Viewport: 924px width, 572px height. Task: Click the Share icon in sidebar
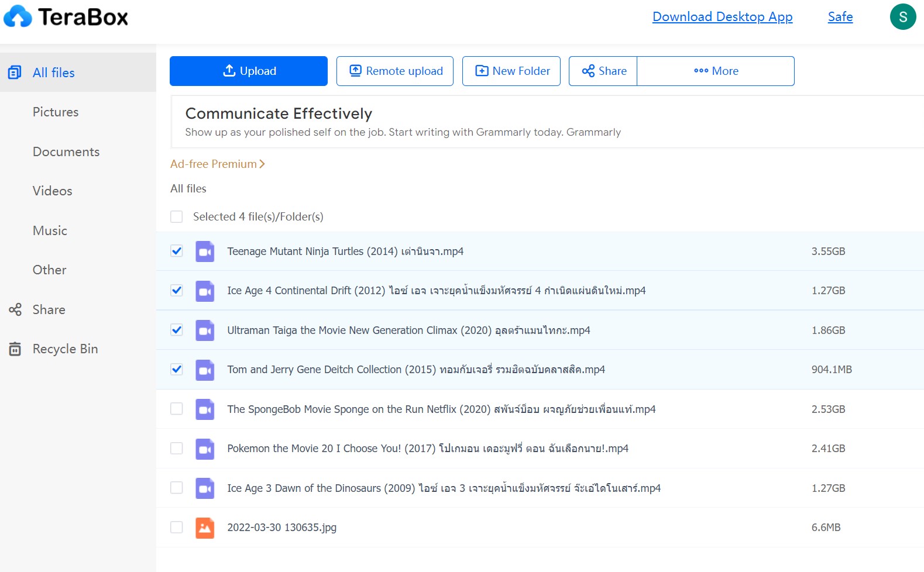coord(15,309)
